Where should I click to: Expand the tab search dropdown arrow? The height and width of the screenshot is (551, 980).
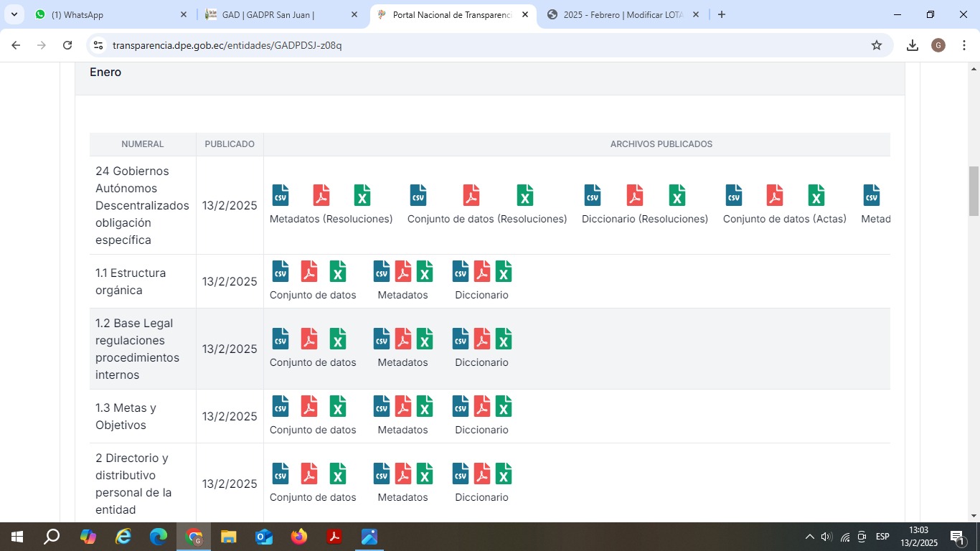[15, 14]
